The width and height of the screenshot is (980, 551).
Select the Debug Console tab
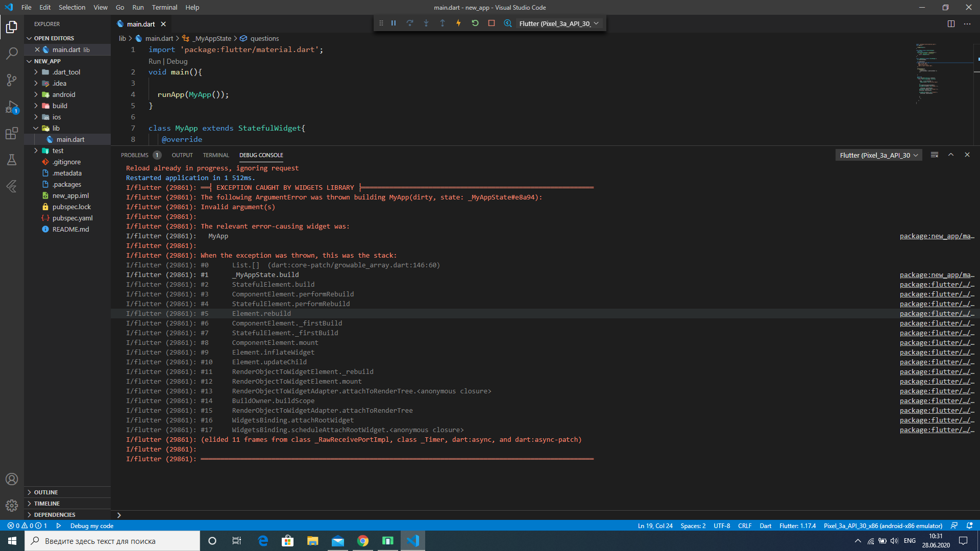pos(261,155)
